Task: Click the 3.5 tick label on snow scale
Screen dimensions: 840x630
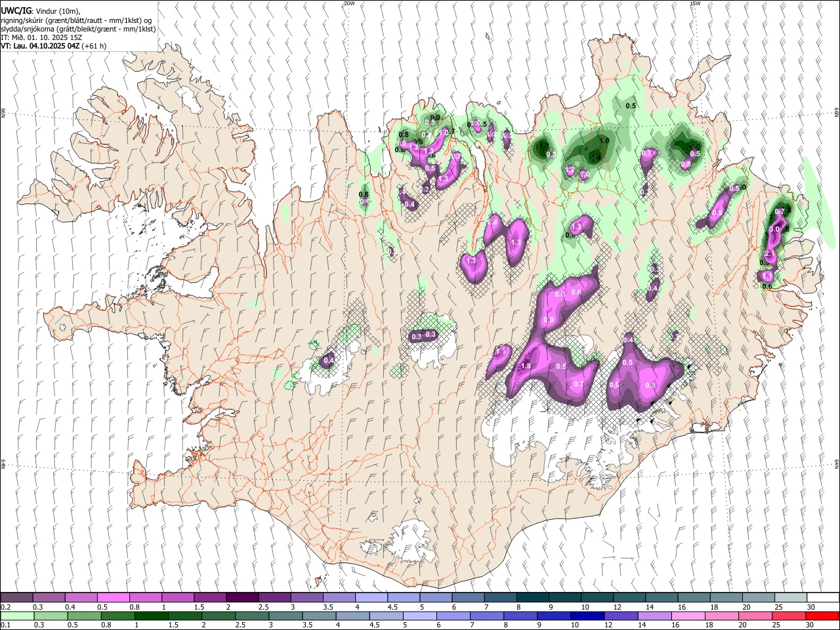Action: click(x=327, y=607)
